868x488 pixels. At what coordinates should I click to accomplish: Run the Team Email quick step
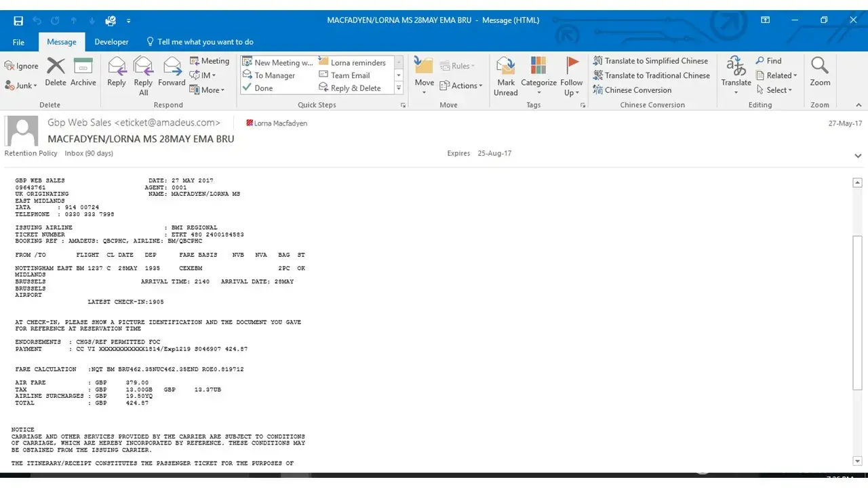pyautogui.click(x=344, y=75)
